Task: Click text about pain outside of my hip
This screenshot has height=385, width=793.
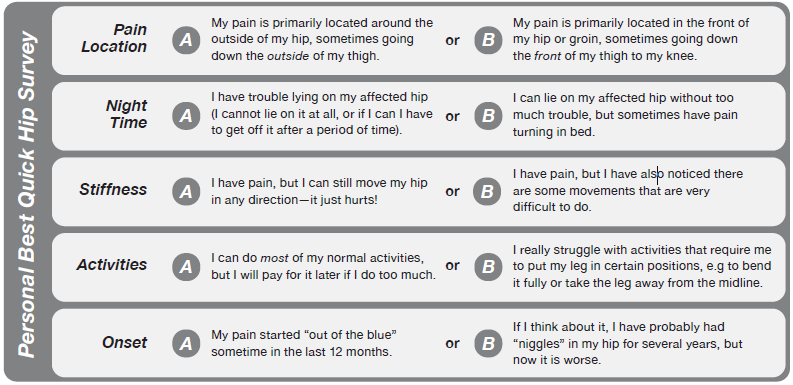Action: click(322, 39)
